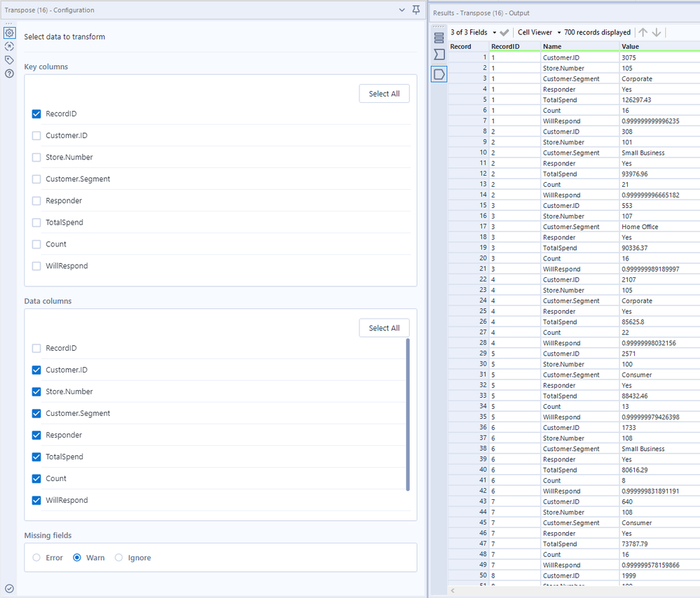Uncheck Count in Data columns

click(x=36, y=478)
